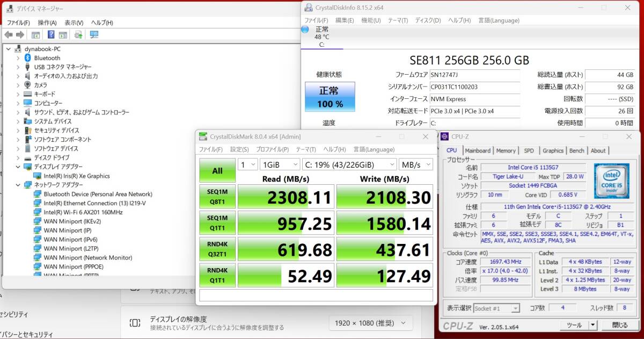Click the 正常 100 % health status button
This screenshot has height=339, width=644.
click(x=330, y=97)
